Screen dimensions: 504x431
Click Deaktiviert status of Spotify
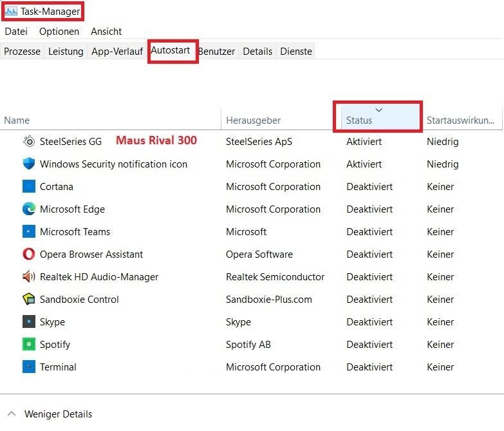(x=369, y=344)
